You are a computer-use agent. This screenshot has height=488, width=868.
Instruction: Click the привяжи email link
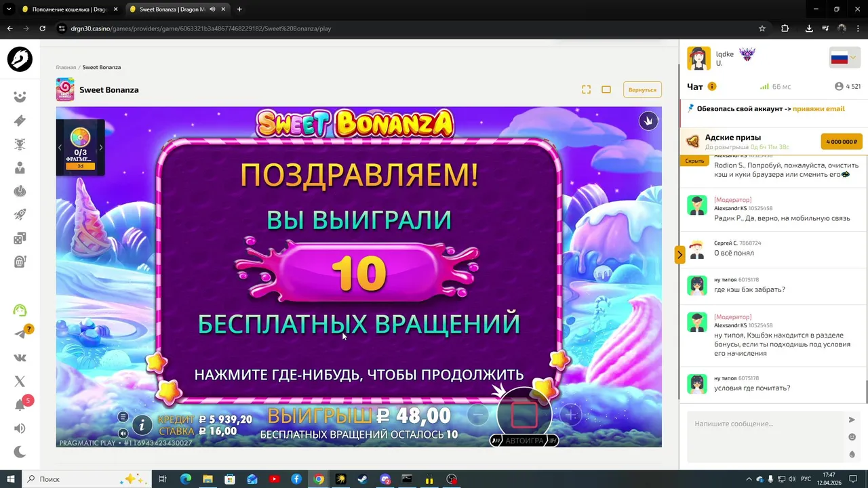point(818,108)
